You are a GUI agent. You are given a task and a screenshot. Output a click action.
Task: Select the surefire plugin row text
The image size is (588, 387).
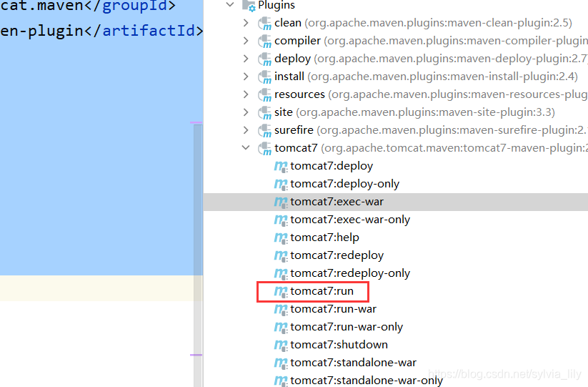pyautogui.click(x=432, y=130)
